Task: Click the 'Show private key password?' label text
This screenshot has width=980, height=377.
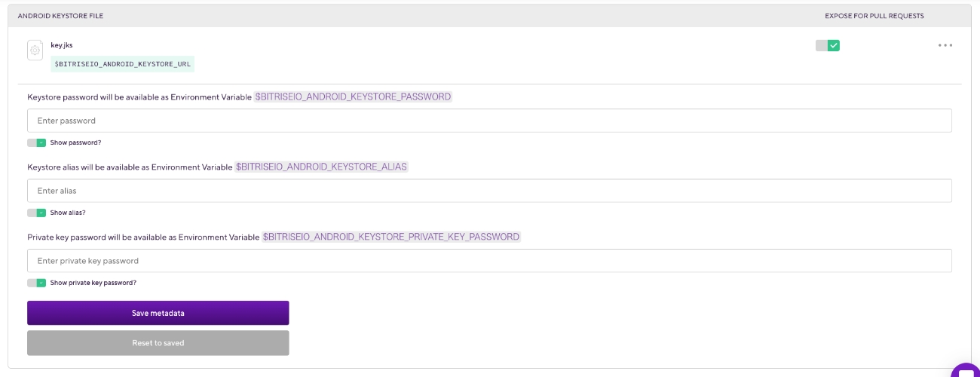Action: click(x=93, y=283)
